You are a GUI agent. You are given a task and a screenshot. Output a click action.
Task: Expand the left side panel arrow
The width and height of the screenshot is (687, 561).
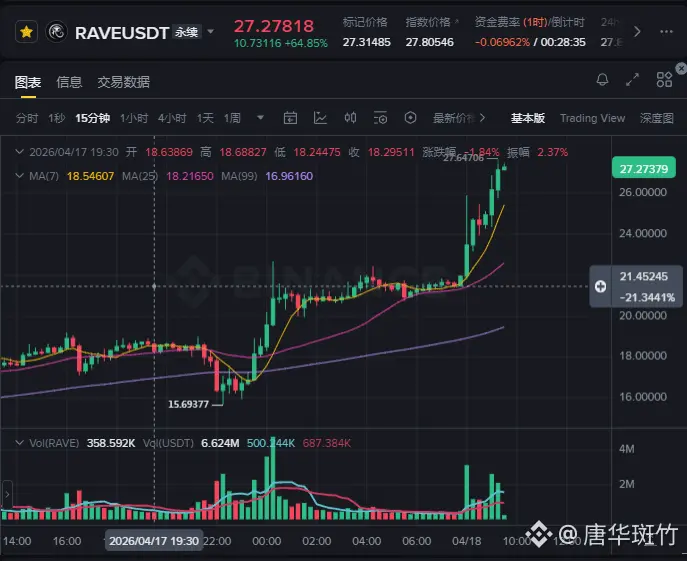coord(6,494)
